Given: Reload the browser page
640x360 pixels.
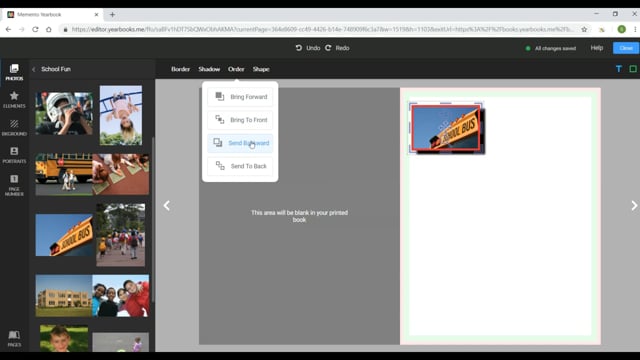Looking at the screenshot, I should 35,29.
